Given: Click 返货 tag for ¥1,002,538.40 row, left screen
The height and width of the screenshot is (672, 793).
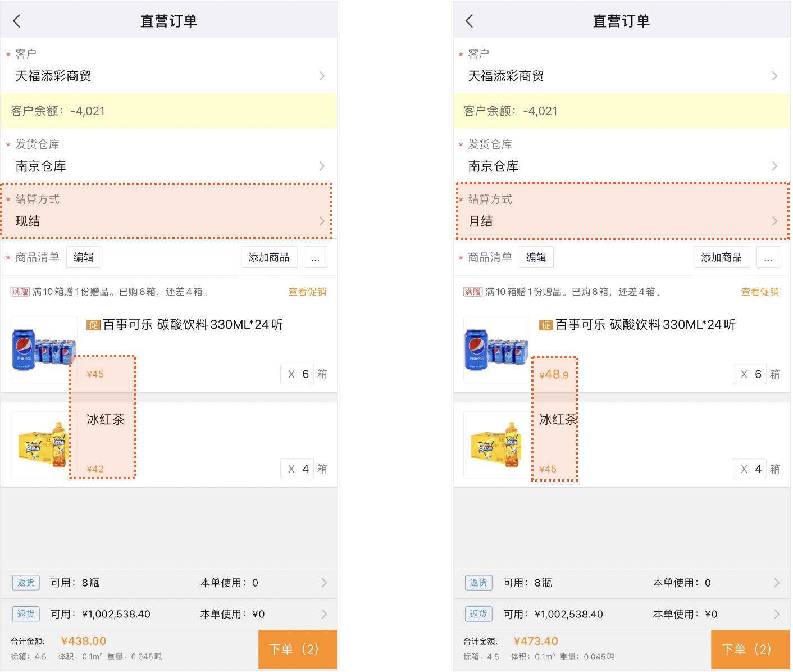Looking at the screenshot, I should tap(26, 614).
